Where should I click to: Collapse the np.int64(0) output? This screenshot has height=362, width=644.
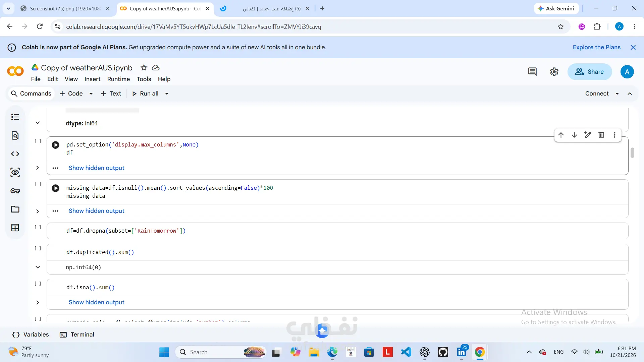tap(38, 267)
